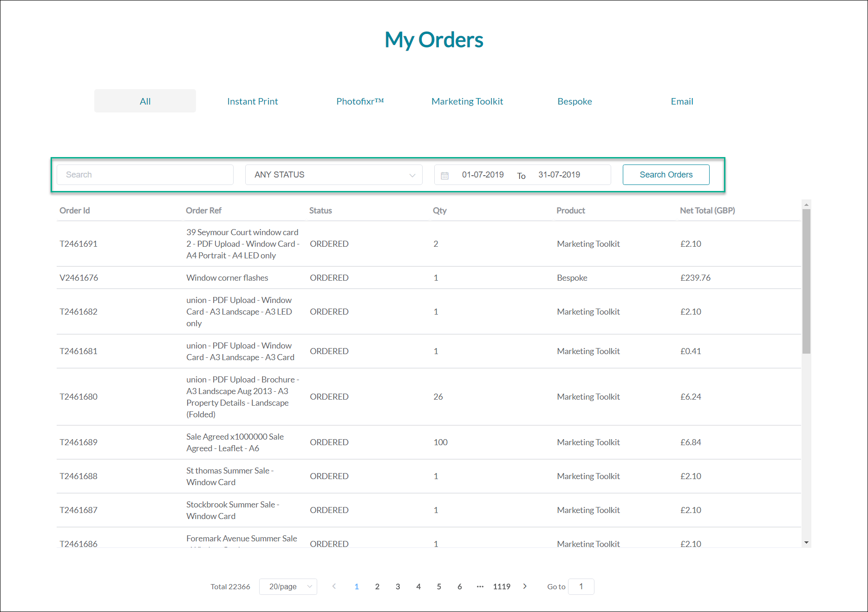Viewport: 868px width, 612px height.
Task: Click the scrollbar up arrow
Action: click(806, 204)
